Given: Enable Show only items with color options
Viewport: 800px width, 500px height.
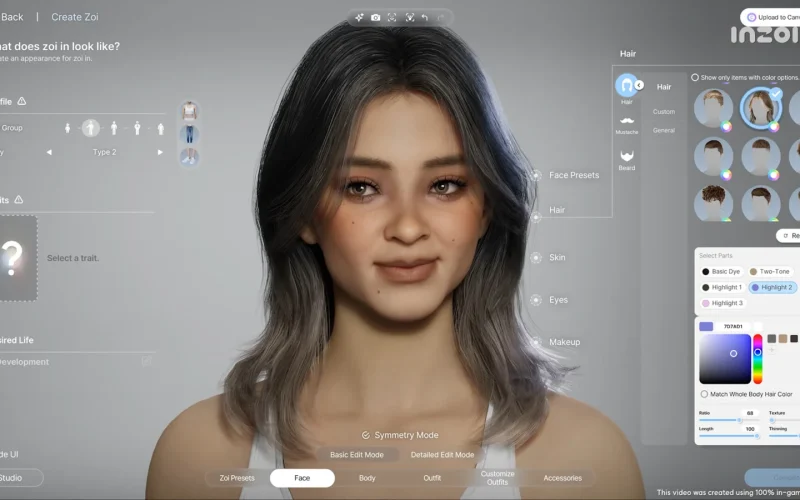Looking at the screenshot, I should pos(695,78).
